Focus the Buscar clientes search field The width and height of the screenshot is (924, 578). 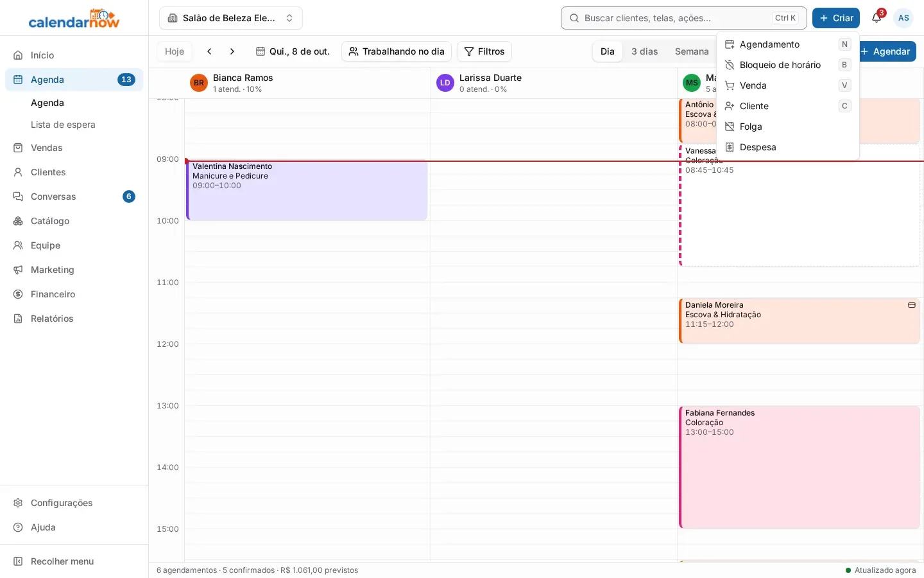[x=684, y=18]
